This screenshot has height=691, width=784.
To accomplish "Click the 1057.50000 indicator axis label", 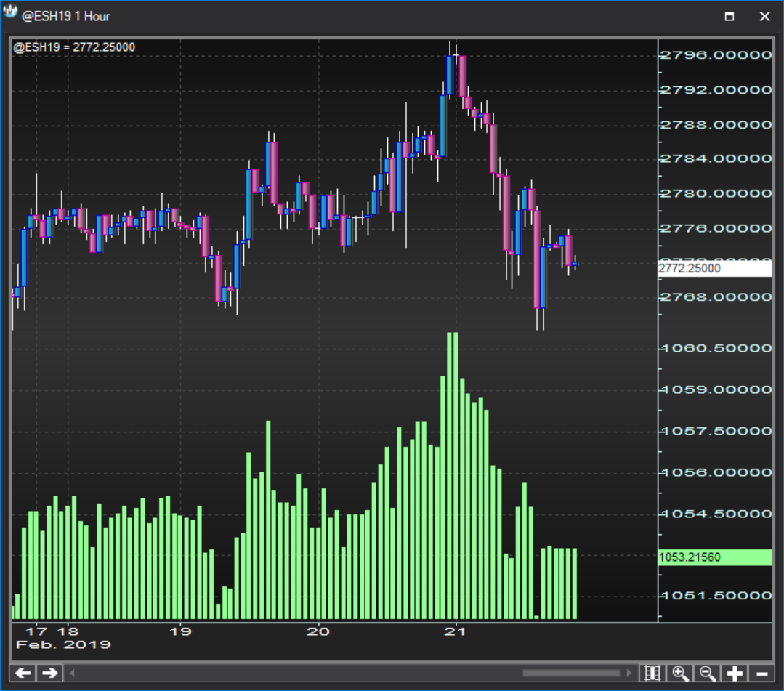I will (x=716, y=431).
